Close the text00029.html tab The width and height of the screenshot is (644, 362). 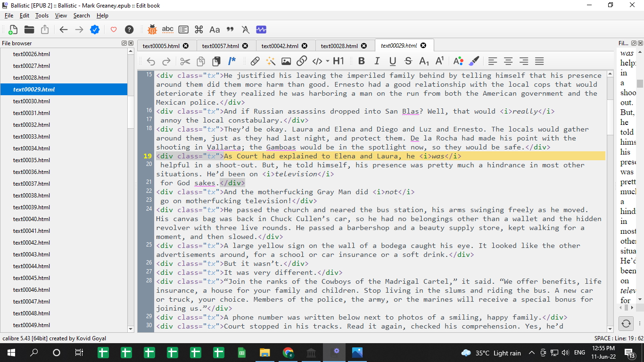coord(423,45)
